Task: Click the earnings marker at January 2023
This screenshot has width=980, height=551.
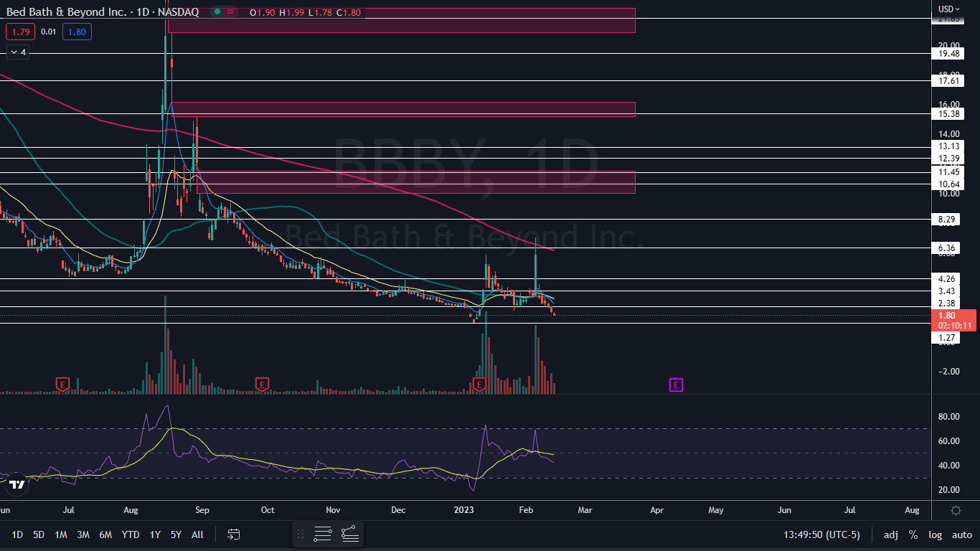Action: [x=479, y=385]
